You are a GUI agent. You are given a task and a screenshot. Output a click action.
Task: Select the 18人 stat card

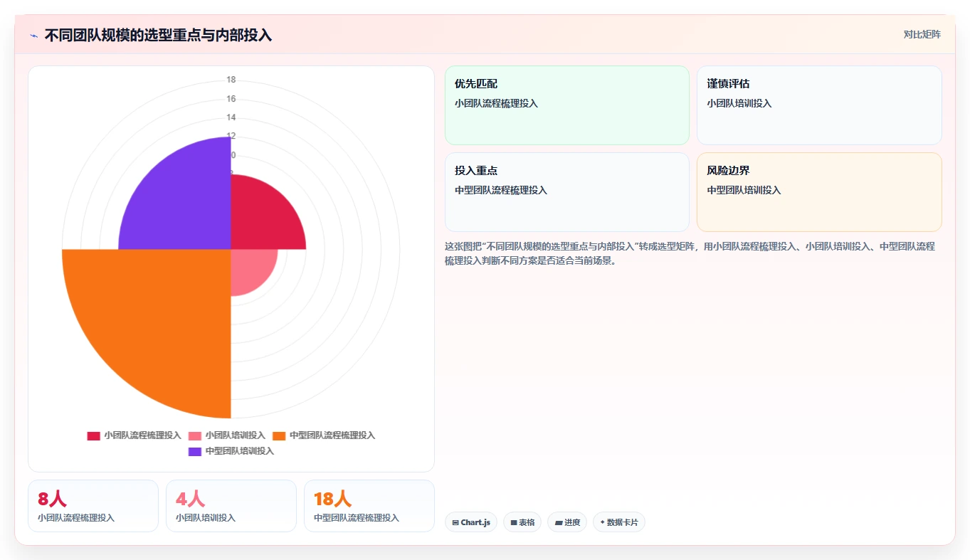tap(369, 506)
